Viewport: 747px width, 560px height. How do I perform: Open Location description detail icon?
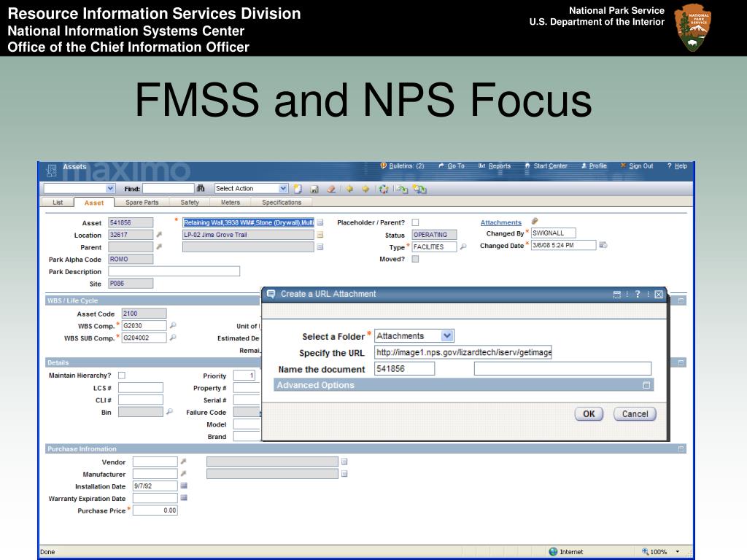(320, 235)
